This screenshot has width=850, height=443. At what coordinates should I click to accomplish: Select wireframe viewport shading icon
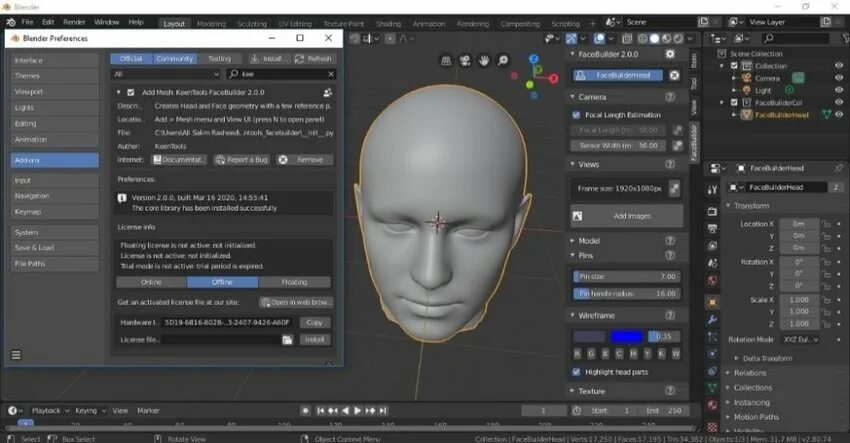tap(643, 38)
